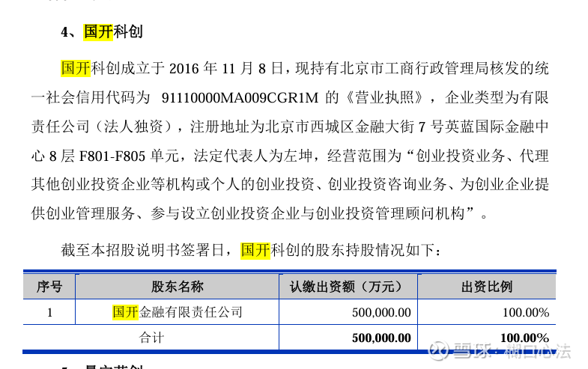588x369 pixels.
Task: Click the non-bold 500,000.00 amount in row 1
Action: [381, 312]
